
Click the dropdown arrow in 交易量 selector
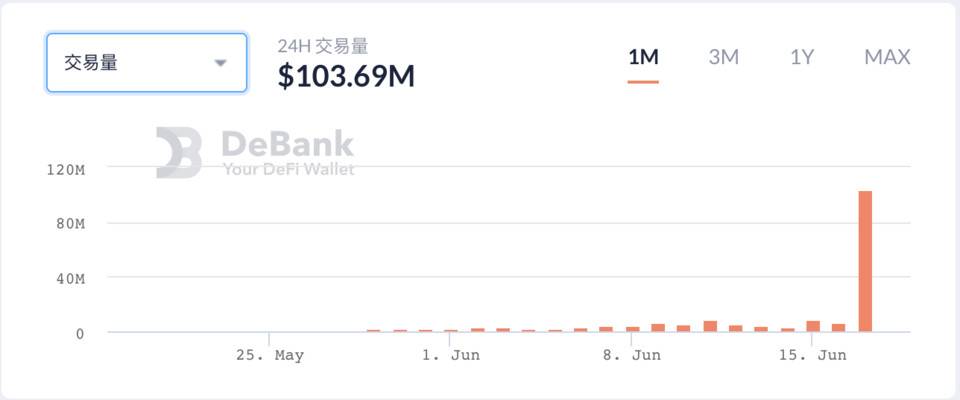coord(220,63)
